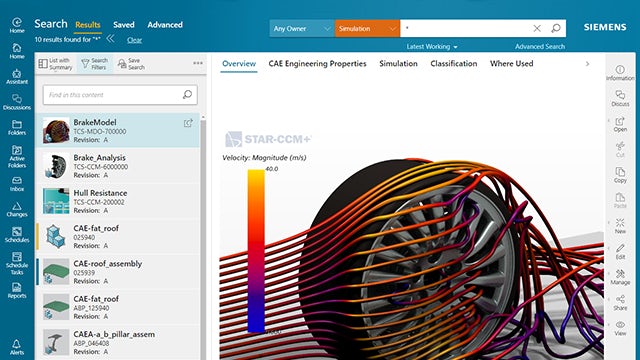Toggle Search Filters panel
The width and height of the screenshot is (640, 360).
click(95, 64)
